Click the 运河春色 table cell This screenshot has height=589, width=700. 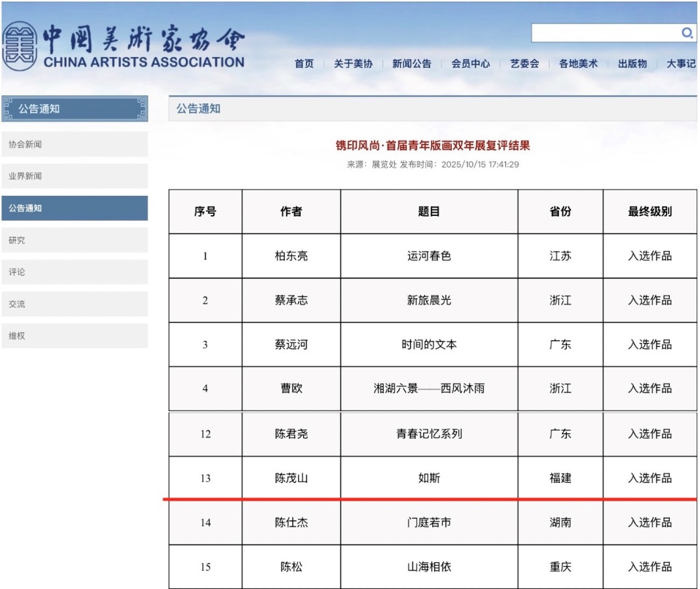(429, 256)
